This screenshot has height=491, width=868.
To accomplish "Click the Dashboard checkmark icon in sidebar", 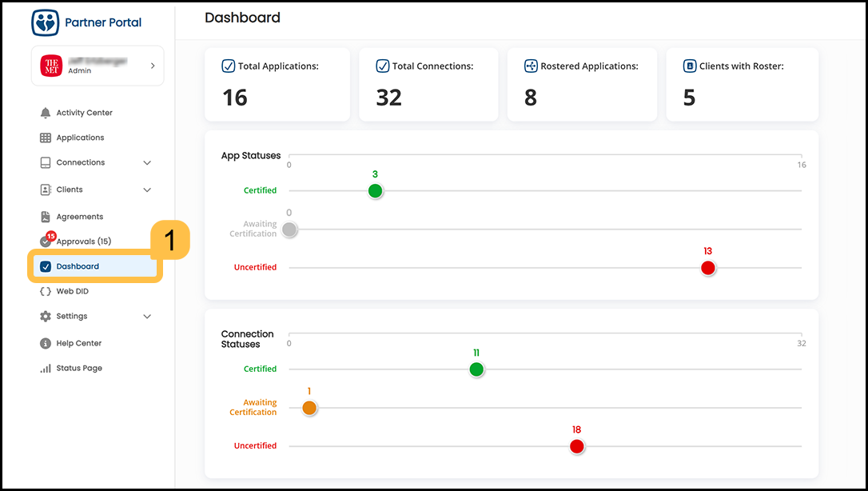I will tap(46, 266).
